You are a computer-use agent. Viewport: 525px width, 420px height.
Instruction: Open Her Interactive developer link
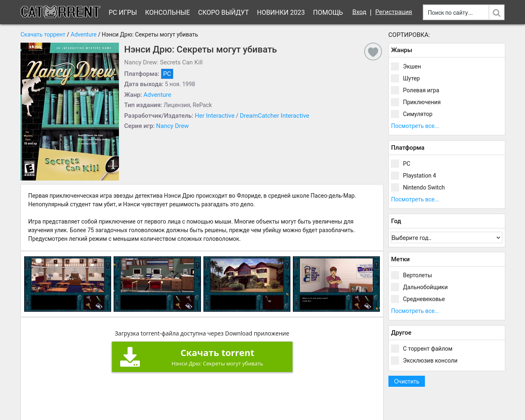(215, 116)
